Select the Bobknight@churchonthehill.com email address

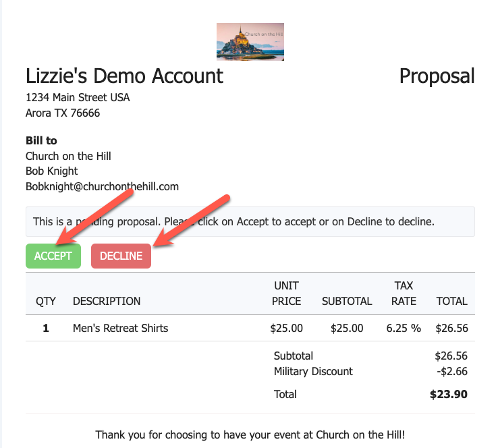coord(102,186)
